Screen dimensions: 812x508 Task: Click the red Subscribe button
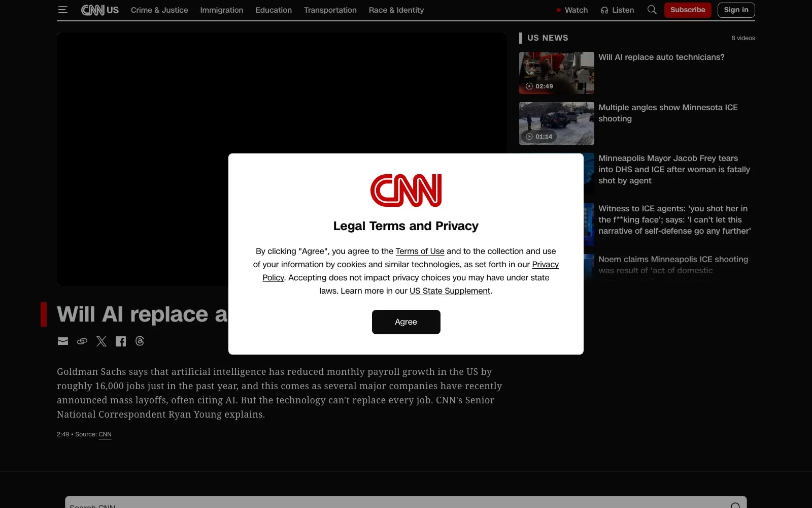click(688, 10)
